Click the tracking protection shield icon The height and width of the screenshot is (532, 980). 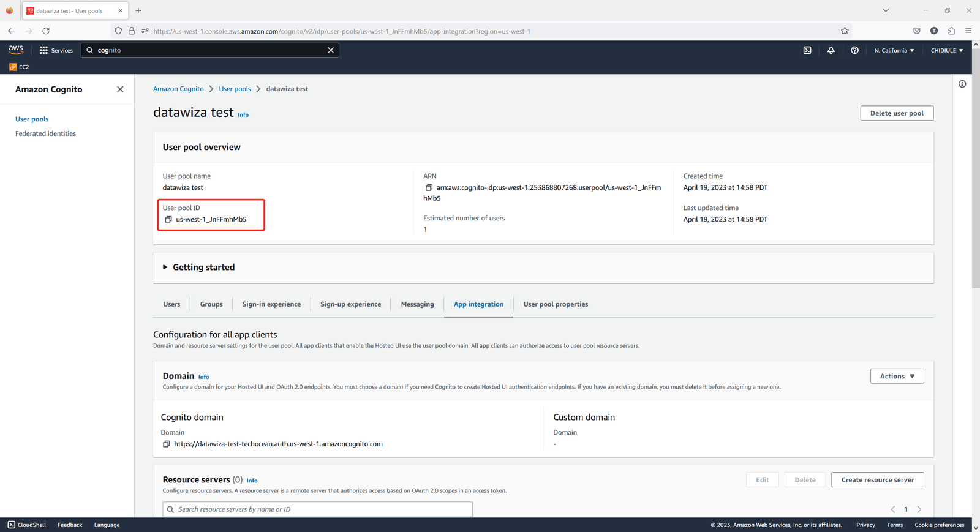pyautogui.click(x=118, y=31)
